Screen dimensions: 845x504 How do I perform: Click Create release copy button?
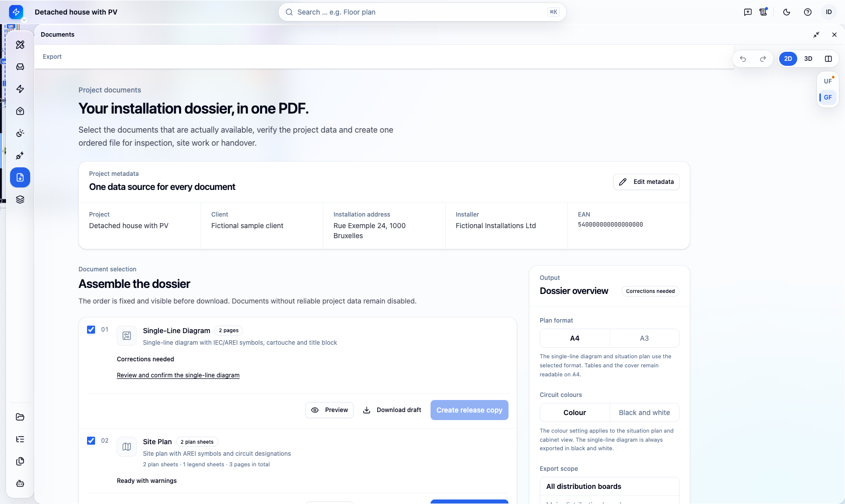[469, 410]
